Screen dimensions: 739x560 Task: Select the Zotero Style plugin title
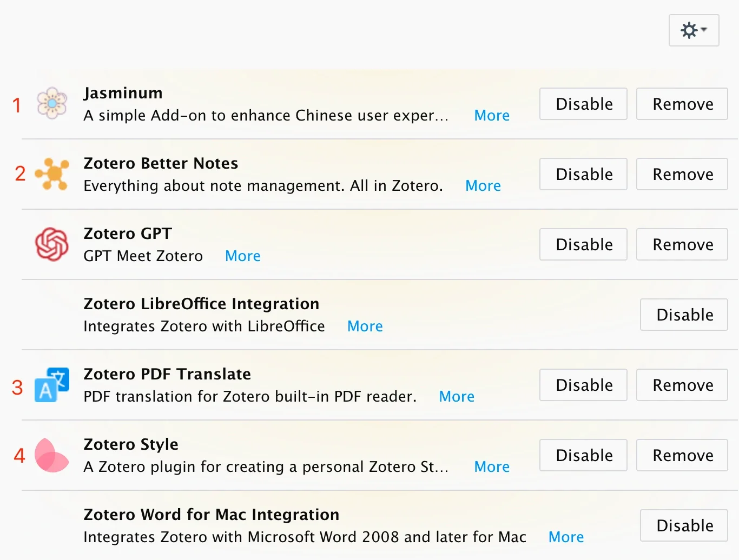click(131, 444)
